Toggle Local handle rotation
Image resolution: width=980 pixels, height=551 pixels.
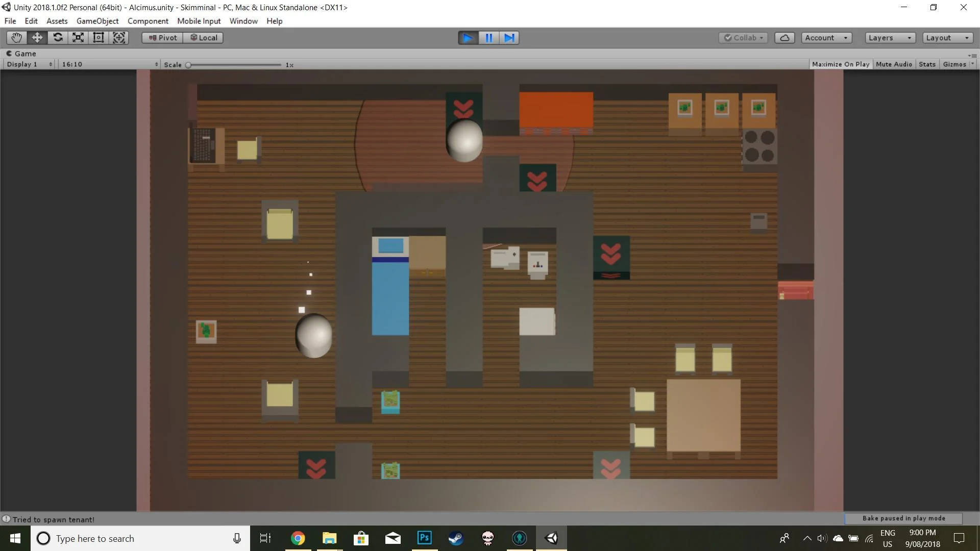pyautogui.click(x=203, y=38)
